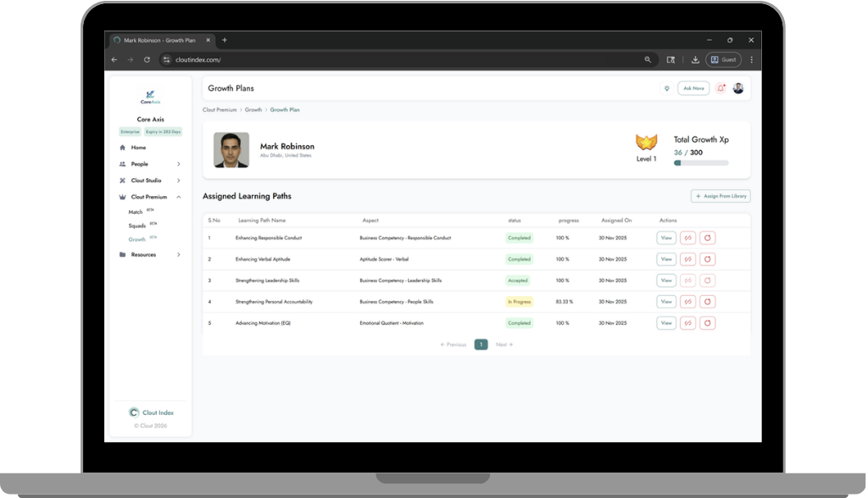Select the Clout Studio tools icon
The width and height of the screenshot is (868, 498).
[x=122, y=180]
